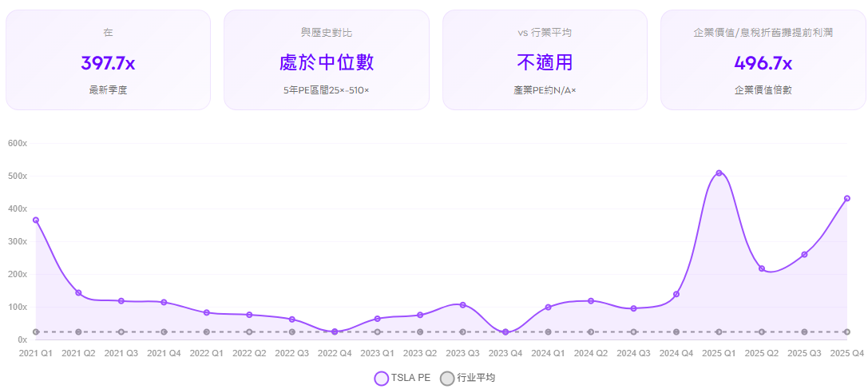This screenshot has height=389, width=868.
Task: Select the 處於中位數 history comparison card
Action: tap(327, 60)
